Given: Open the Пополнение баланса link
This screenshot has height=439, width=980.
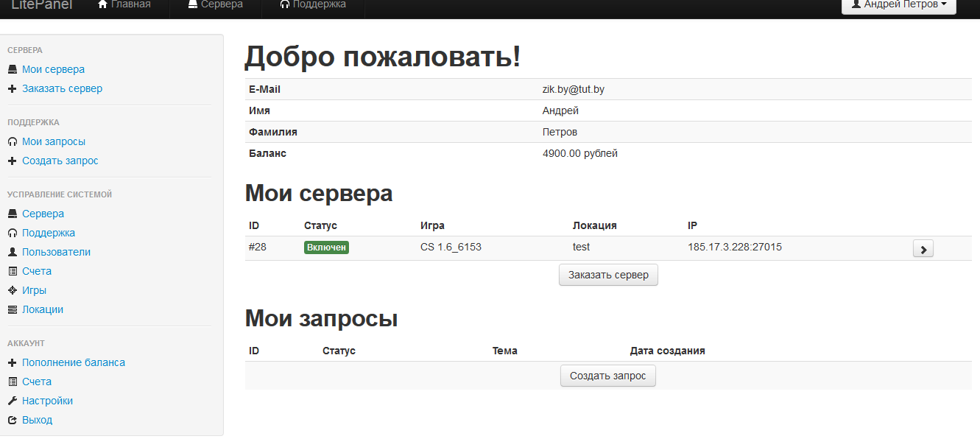Looking at the screenshot, I should [x=74, y=362].
